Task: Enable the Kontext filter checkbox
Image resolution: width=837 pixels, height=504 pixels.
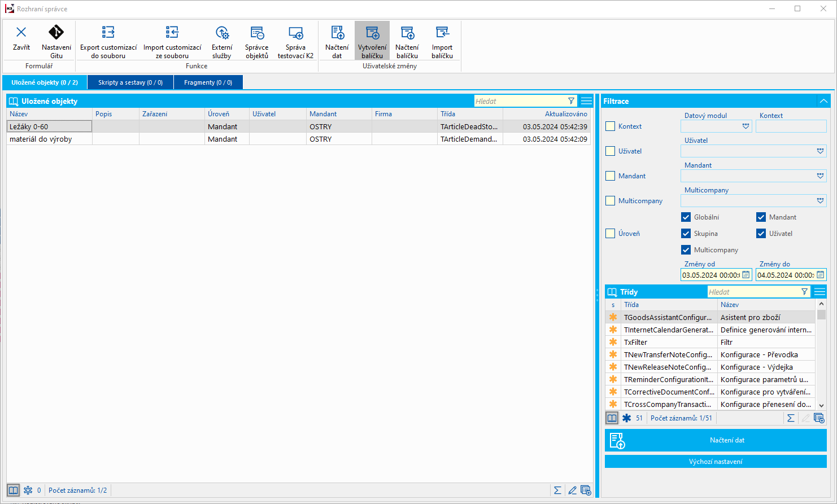Action: [x=610, y=126]
